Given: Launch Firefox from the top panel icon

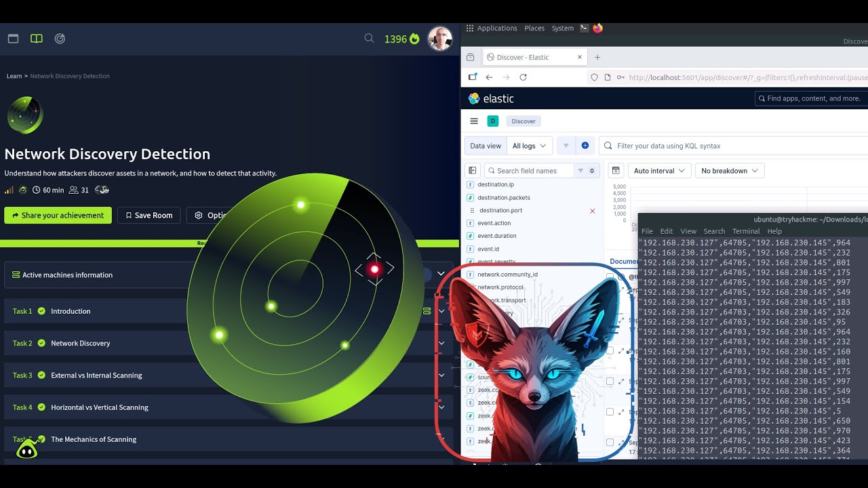Looking at the screenshot, I should pos(597,28).
